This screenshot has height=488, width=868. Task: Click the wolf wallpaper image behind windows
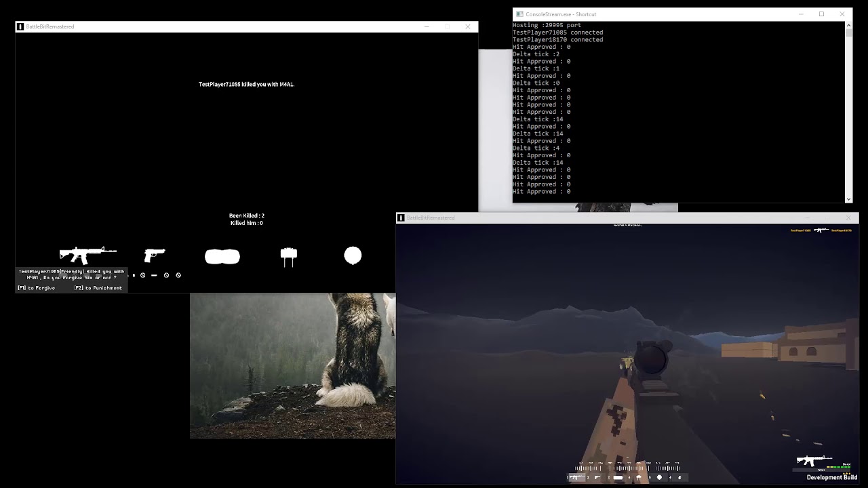292,366
